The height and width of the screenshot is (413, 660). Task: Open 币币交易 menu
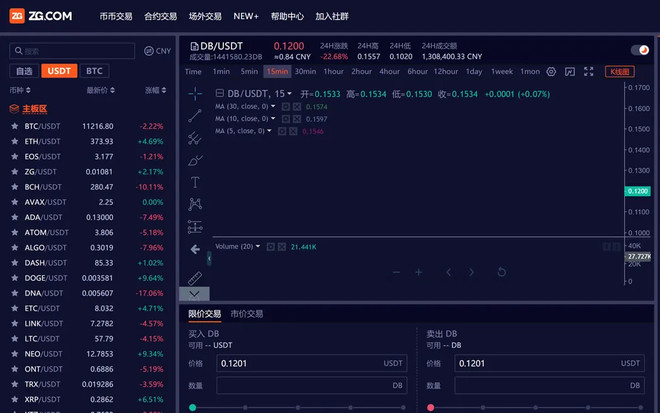116,16
